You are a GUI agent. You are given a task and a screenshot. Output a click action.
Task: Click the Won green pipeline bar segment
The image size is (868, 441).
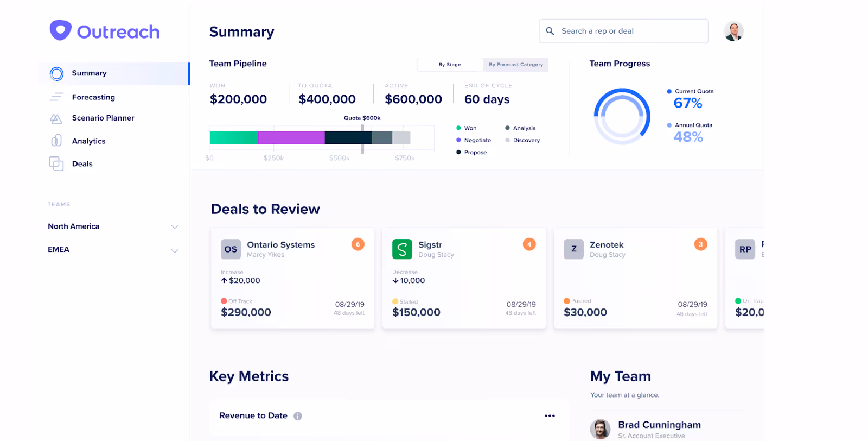(x=234, y=138)
